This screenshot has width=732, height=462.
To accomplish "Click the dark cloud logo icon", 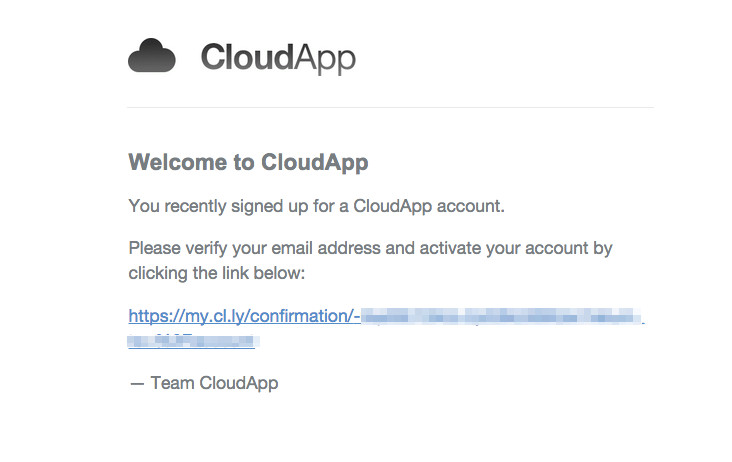I will [x=152, y=56].
